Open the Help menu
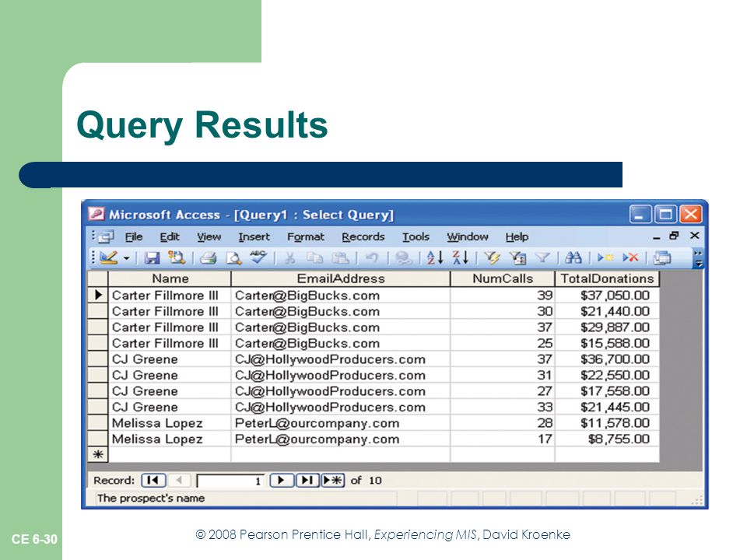The height and width of the screenshot is (560, 747). coord(517,236)
